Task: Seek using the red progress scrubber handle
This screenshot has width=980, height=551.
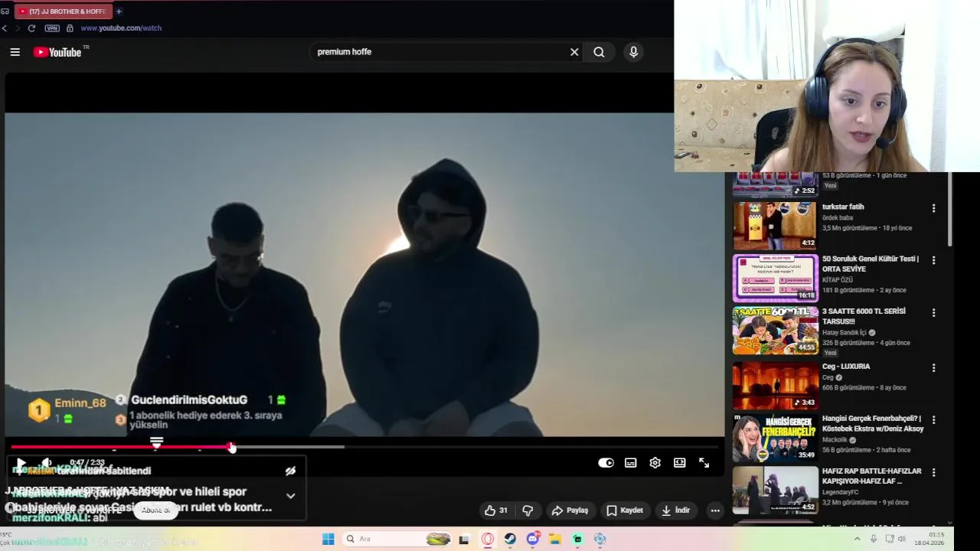Action: pos(232,448)
